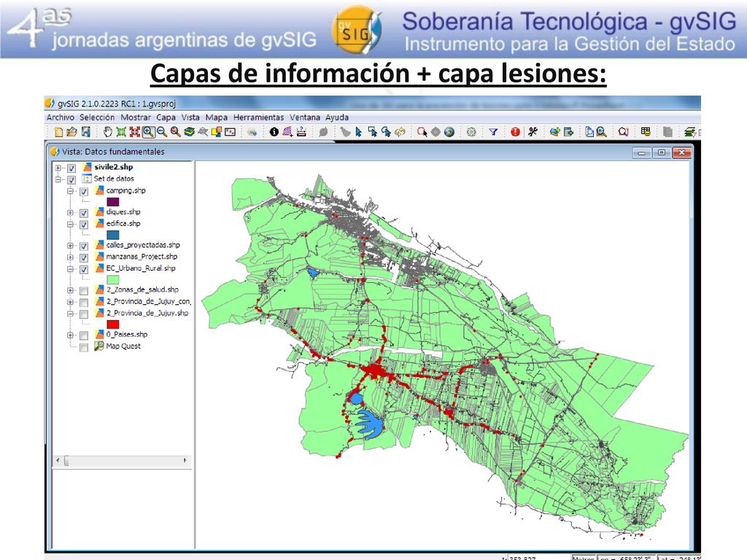The image size is (747, 560).
Task: Click the layer panel scroll right arrow
Action: click(x=185, y=461)
